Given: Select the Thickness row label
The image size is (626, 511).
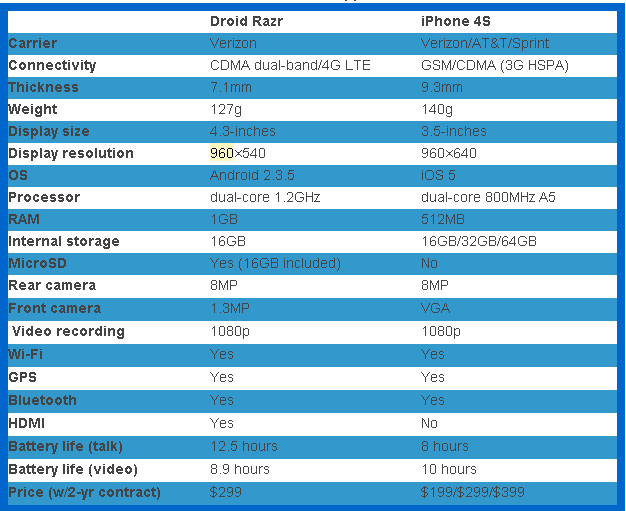Looking at the screenshot, I should [x=44, y=87].
